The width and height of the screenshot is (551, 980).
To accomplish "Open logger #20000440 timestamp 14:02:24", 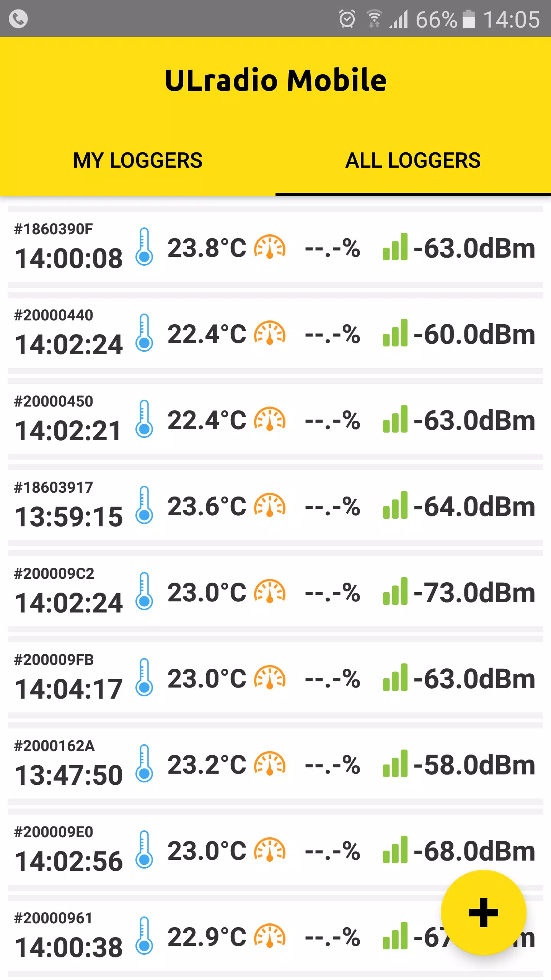I will (x=69, y=345).
